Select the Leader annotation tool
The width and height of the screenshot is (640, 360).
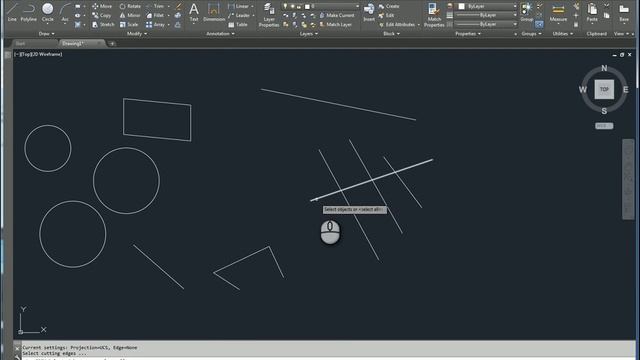(x=239, y=15)
